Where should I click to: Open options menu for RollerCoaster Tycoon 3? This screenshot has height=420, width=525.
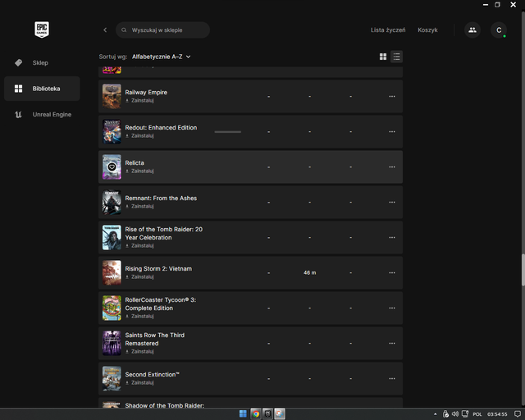[x=392, y=308]
